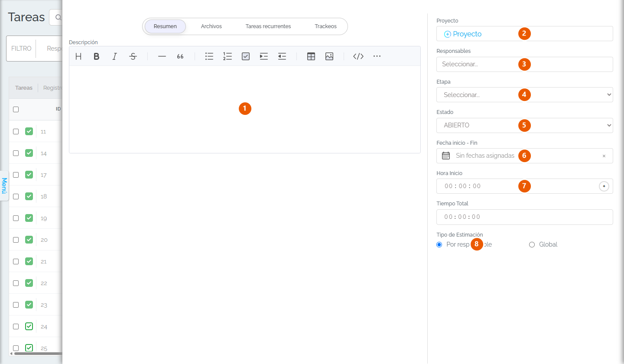Open the Fecha inicio - Fin date picker

click(x=525, y=156)
